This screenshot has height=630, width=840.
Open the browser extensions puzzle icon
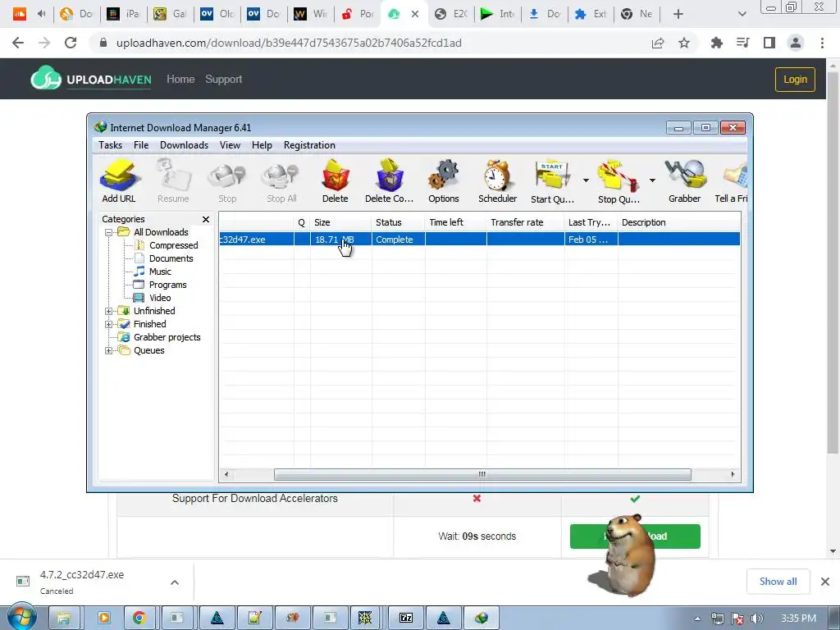[x=716, y=43]
